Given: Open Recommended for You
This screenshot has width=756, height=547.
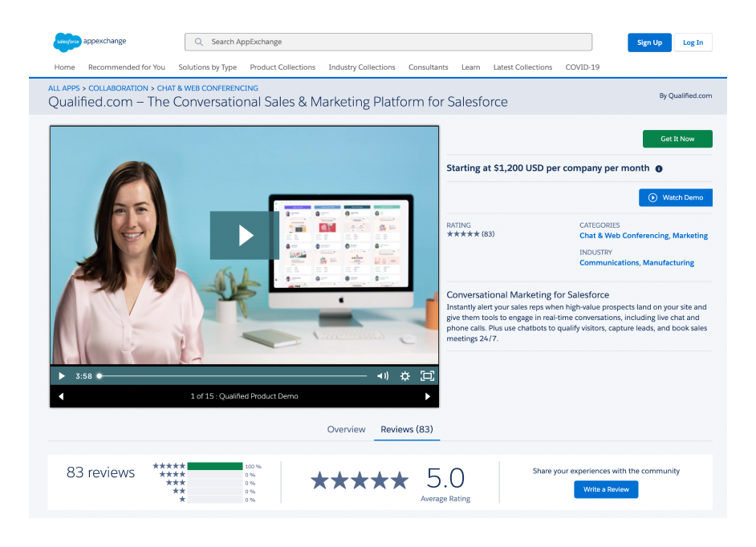Looking at the screenshot, I should click(x=126, y=67).
